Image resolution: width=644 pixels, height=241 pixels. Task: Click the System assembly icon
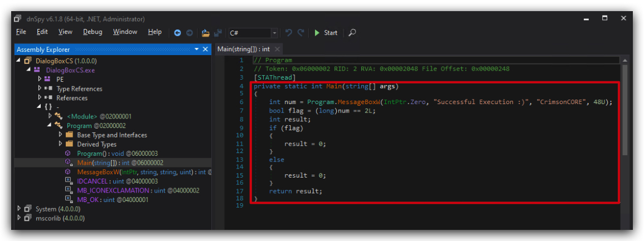click(x=27, y=209)
